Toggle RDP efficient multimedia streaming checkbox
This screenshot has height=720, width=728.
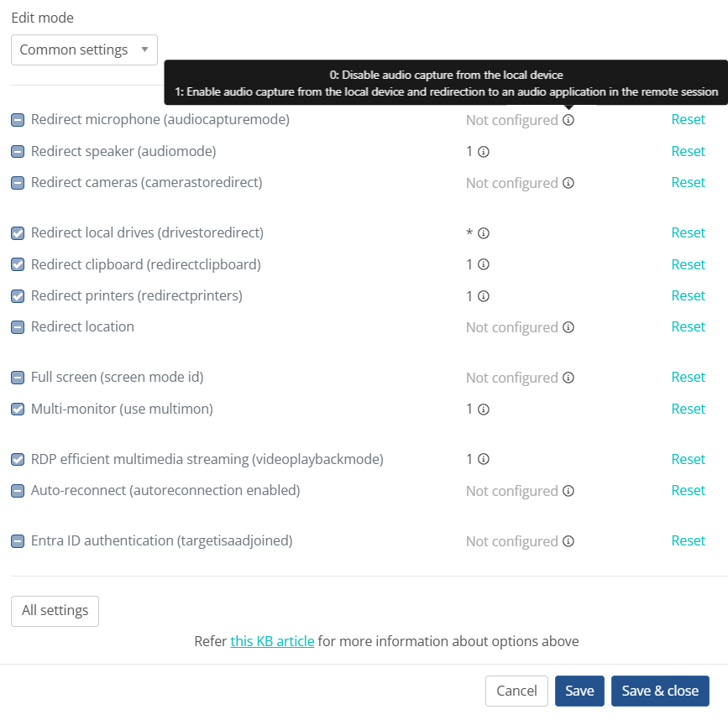[x=18, y=460]
